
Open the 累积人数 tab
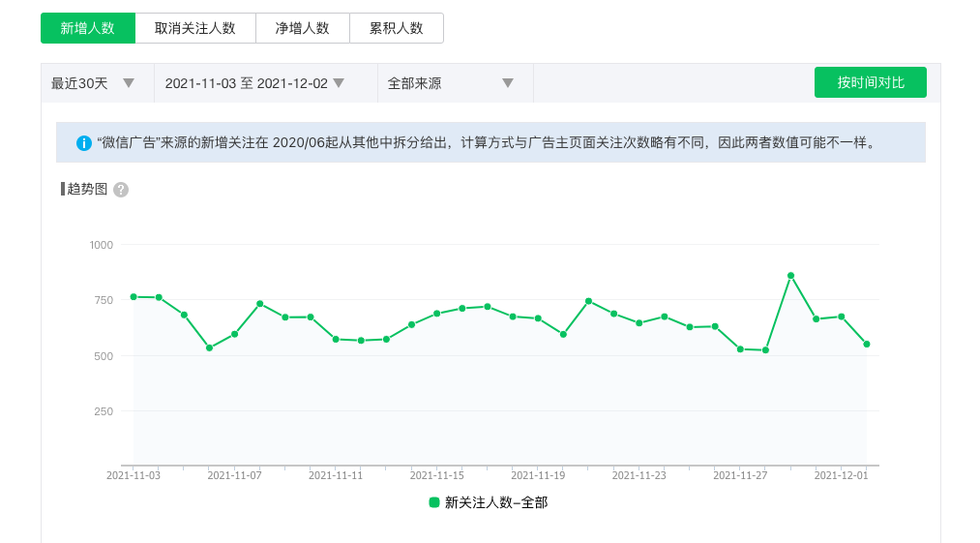[x=397, y=28]
